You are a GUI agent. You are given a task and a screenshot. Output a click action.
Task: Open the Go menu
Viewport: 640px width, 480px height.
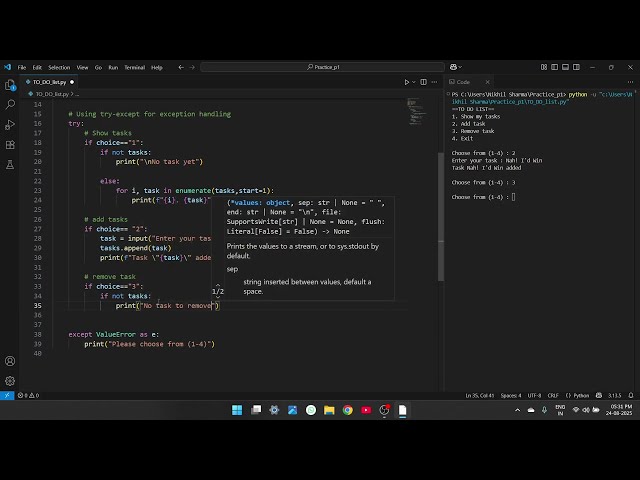coord(98,67)
